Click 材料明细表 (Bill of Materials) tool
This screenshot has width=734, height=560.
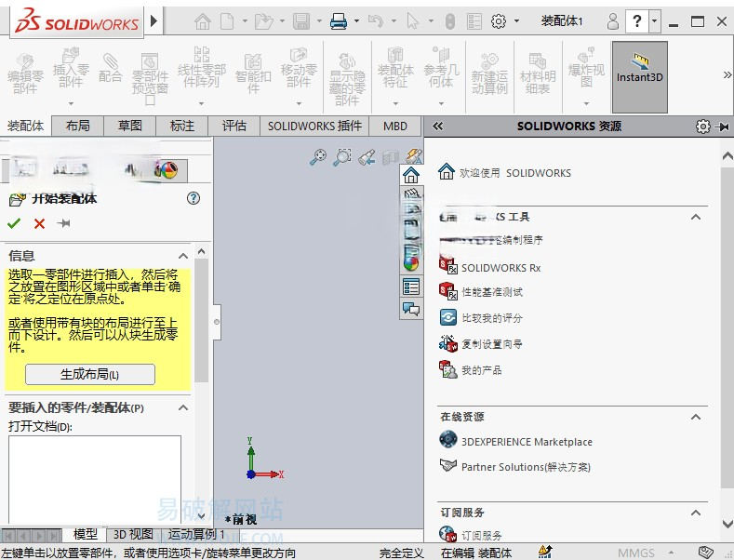click(538, 74)
